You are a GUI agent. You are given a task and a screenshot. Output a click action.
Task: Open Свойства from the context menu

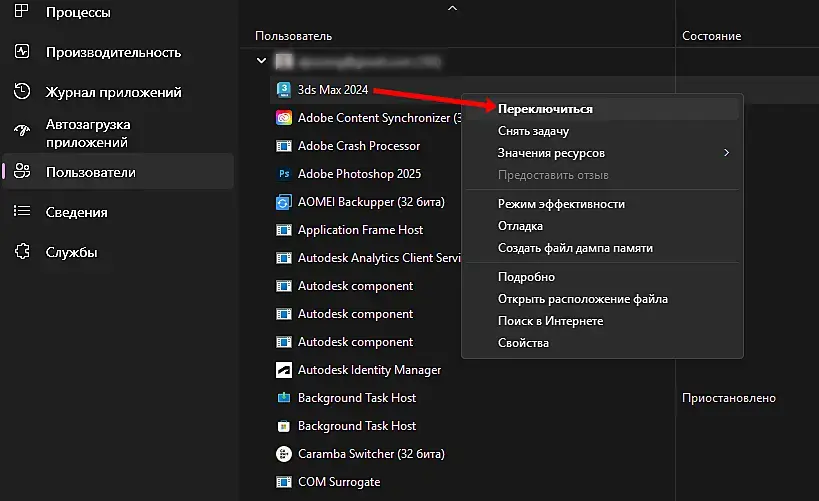pyautogui.click(x=523, y=343)
